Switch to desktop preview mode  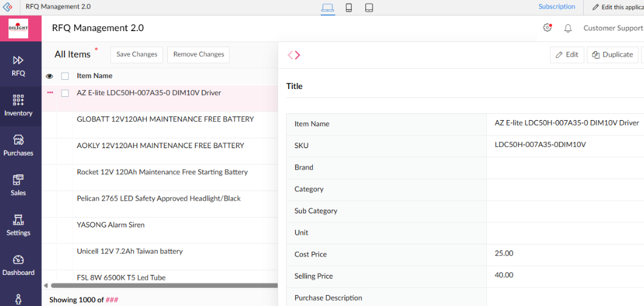[327, 7]
